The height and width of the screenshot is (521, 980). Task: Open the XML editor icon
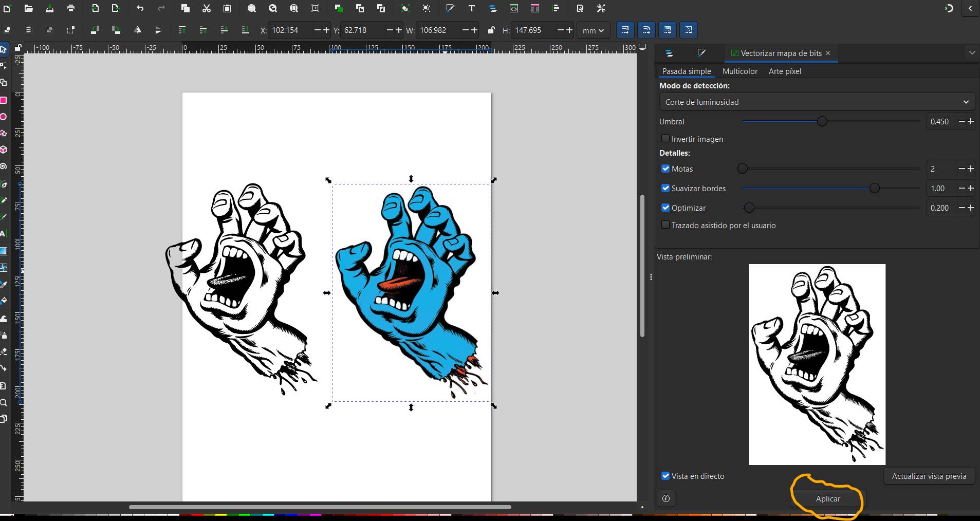[x=513, y=8]
